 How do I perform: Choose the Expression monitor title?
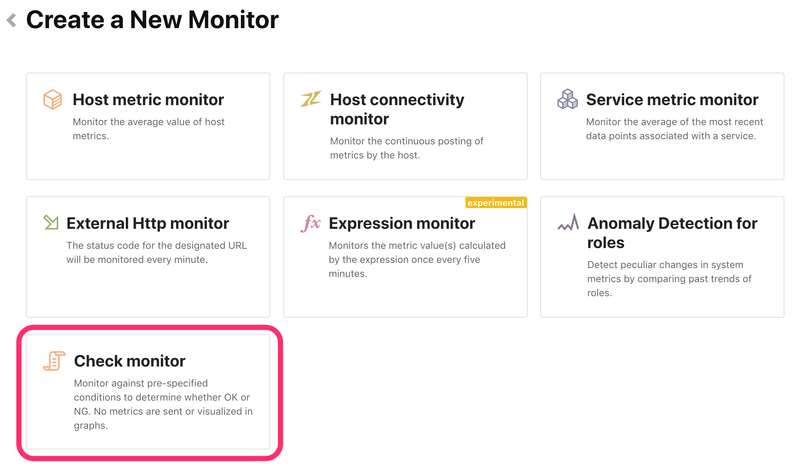[402, 224]
